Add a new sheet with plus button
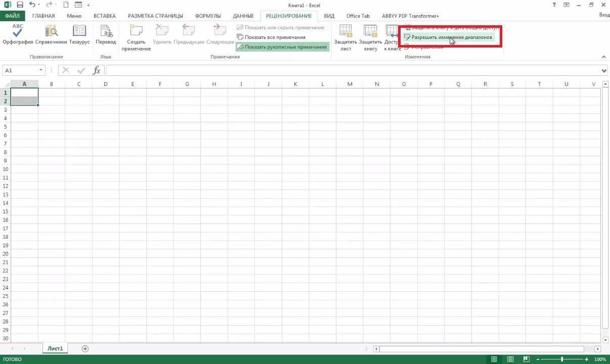 [x=85, y=348]
